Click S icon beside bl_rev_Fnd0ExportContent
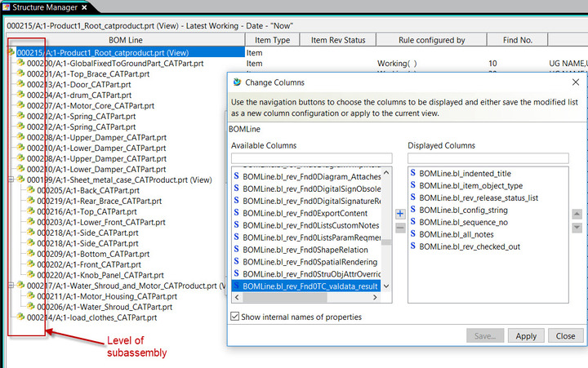 click(x=236, y=212)
